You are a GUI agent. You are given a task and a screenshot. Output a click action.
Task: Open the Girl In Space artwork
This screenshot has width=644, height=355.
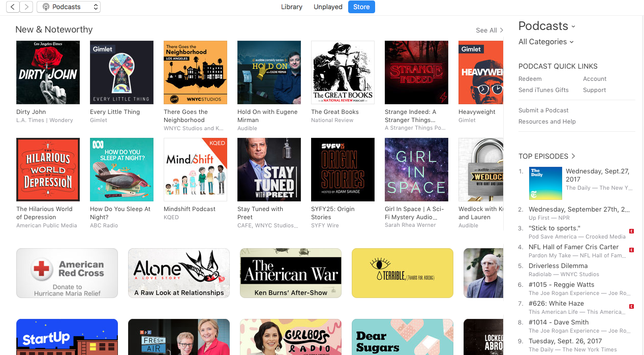(x=416, y=169)
